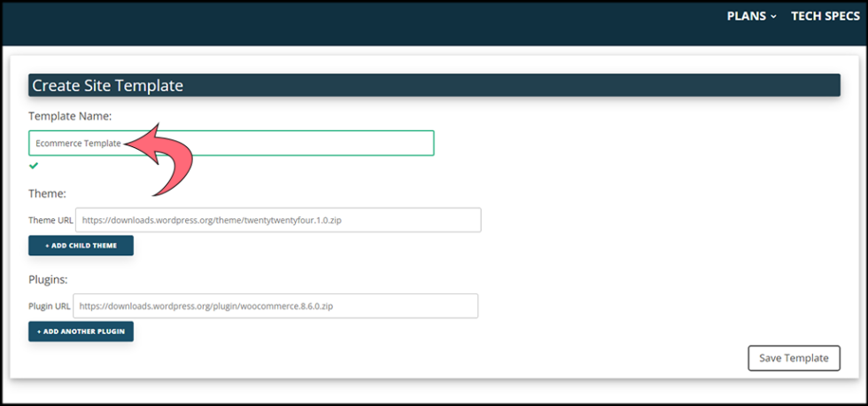
Task: Open the PLANS dropdown menu
Action: click(x=751, y=16)
